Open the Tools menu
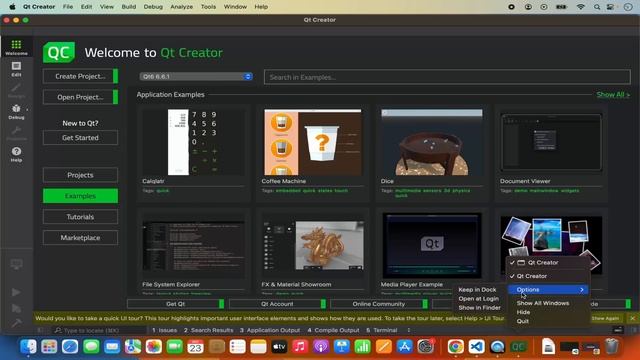The height and width of the screenshot is (360, 640). click(208, 7)
